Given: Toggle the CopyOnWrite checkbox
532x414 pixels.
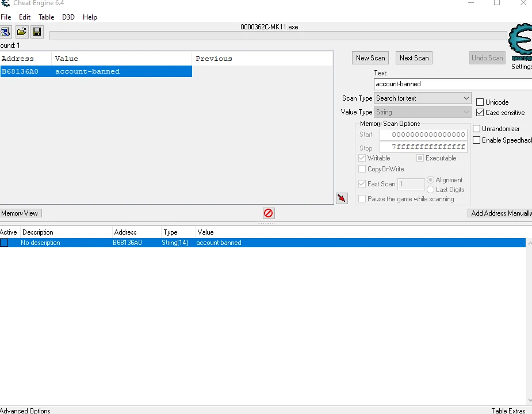Looking at the screenshot, I should tap(362, 168).
